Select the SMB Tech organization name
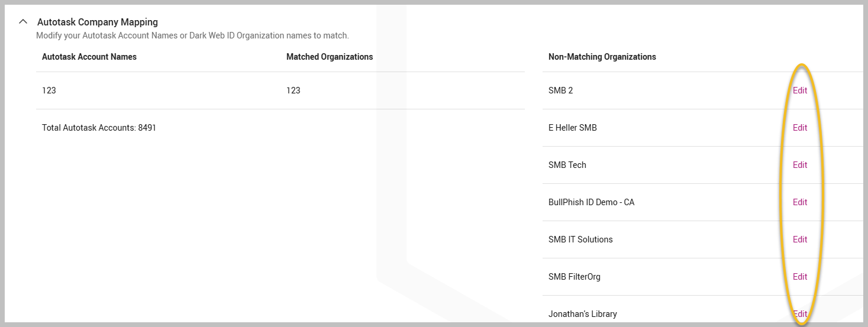Image resolution: width=868 pixels, height=327 pixels. coord(567,165)
